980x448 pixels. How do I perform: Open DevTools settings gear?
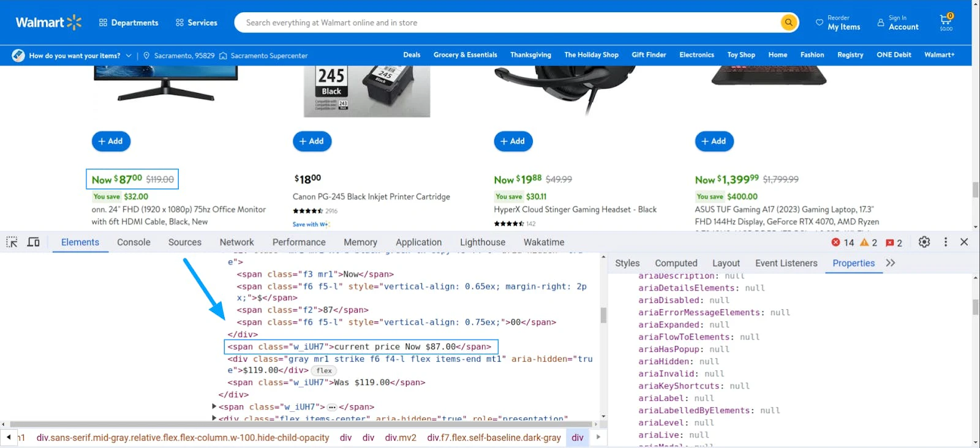(x=924, y=242)
